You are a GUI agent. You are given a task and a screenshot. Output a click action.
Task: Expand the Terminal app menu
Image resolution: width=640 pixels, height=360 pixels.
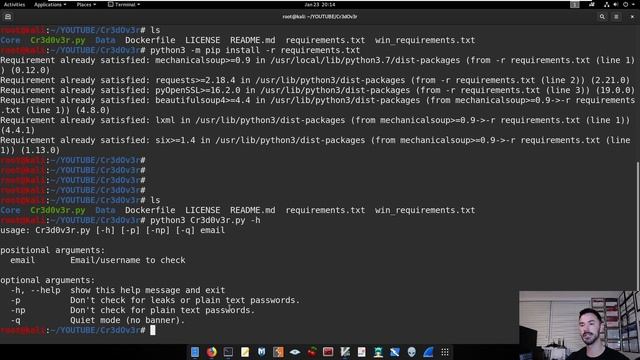point(124,4)
